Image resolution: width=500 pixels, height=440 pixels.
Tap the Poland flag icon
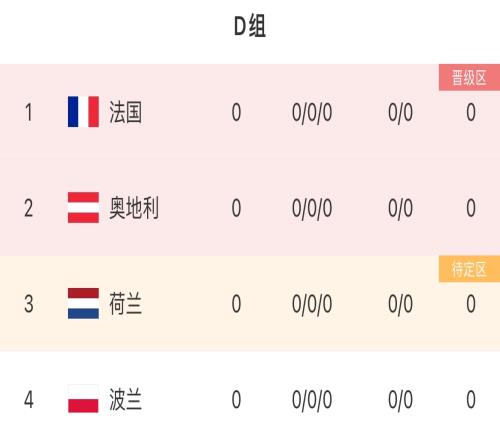[83, 399]
